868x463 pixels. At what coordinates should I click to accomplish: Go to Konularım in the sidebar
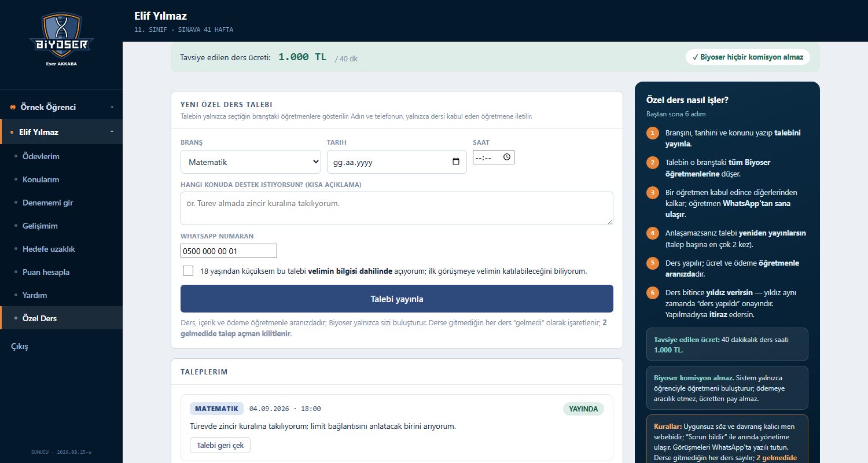(61, 179)
